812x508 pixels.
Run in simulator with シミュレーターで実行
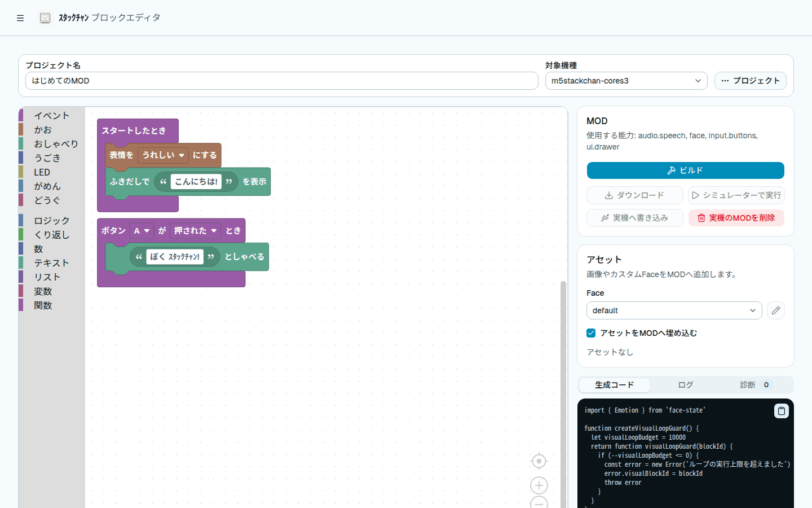(736, 195)
